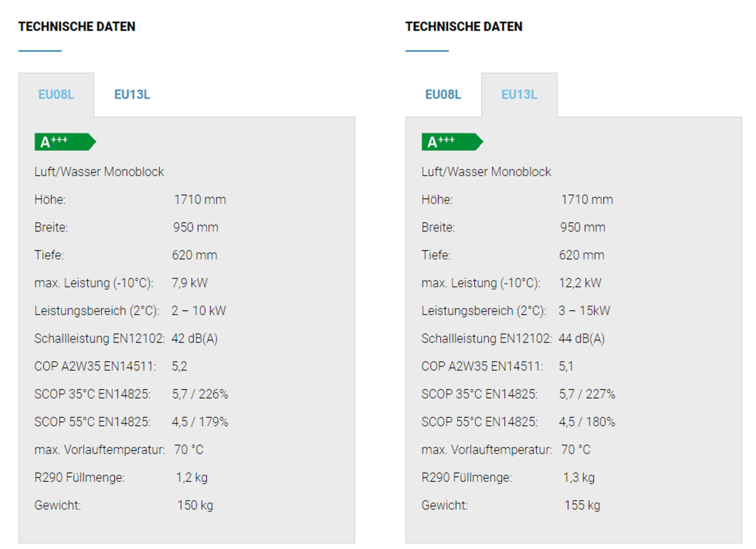The image size is (756, 549).
Task: Click the 1,2 kg R290 Füllmenge value
Action: (191, 478)
